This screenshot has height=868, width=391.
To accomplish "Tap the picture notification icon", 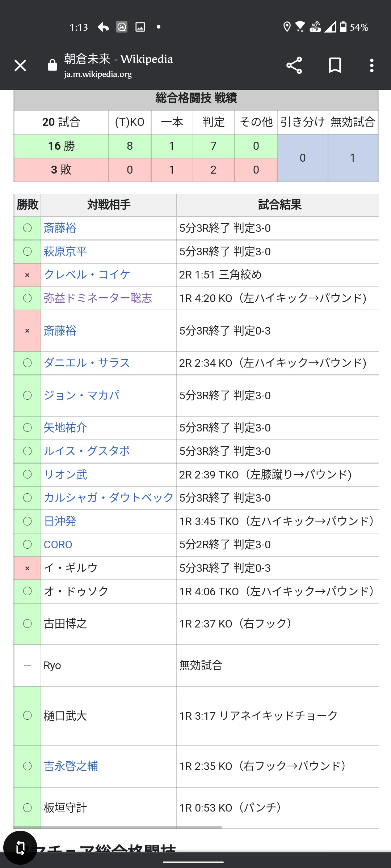I will (140, 27).
